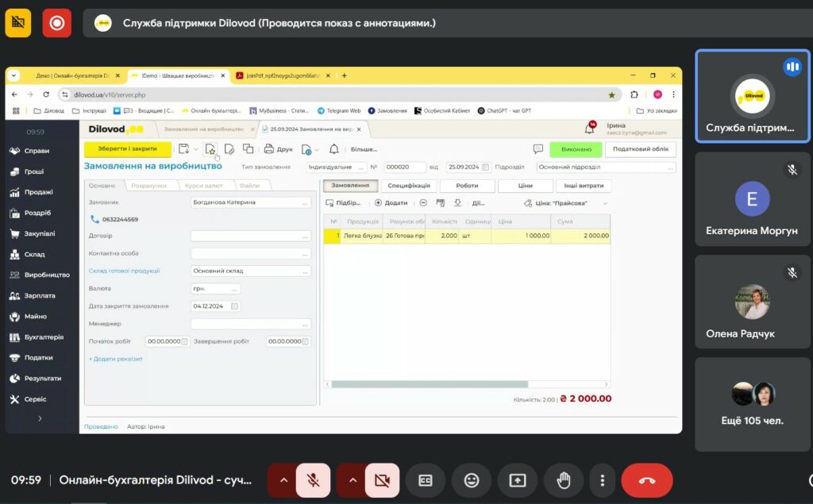Click the save document icon in Dilovod toolbar
Image resolution: width=813 pixels, height=504 pixels.
(x=183, y=149)
